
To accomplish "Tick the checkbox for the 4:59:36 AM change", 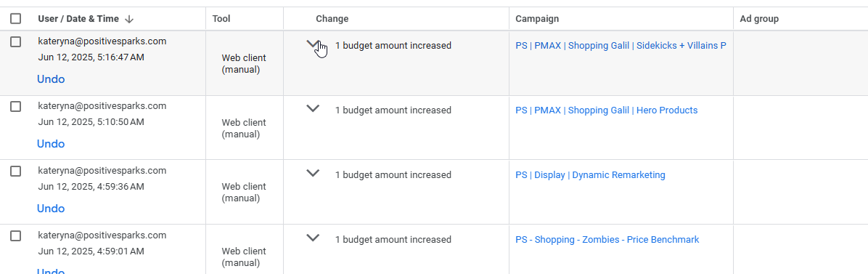I will 15,172.
